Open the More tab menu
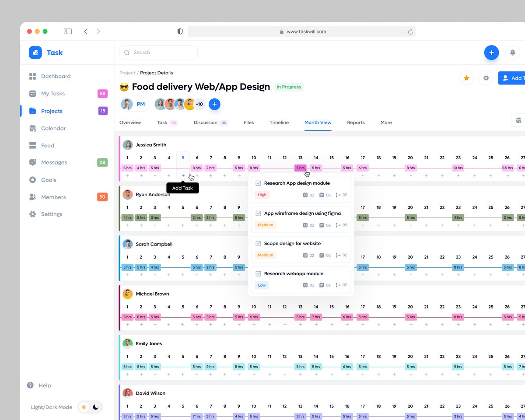The image size is (525, 420). tap(386, 122)
